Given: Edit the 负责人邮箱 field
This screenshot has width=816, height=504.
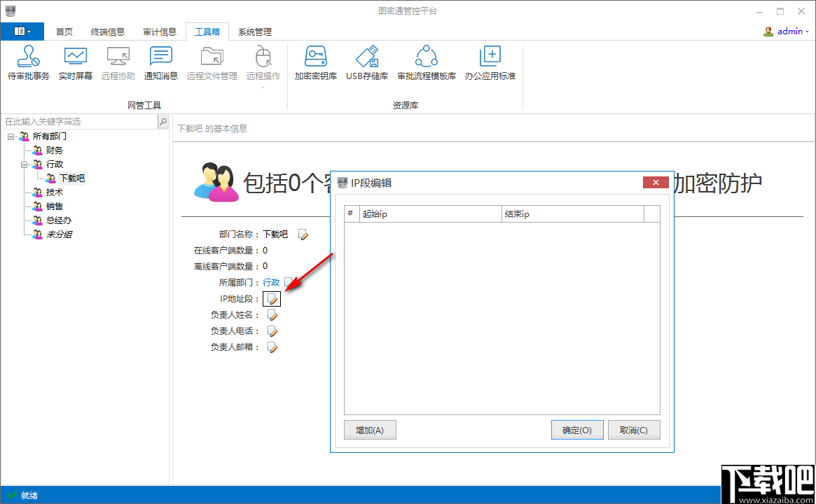Looking at the screenshot, I should 272,347.
